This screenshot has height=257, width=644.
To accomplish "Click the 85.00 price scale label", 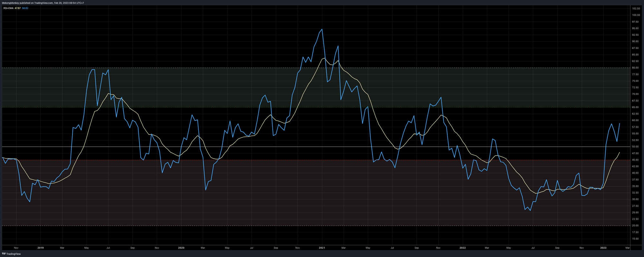I will 636,54.
